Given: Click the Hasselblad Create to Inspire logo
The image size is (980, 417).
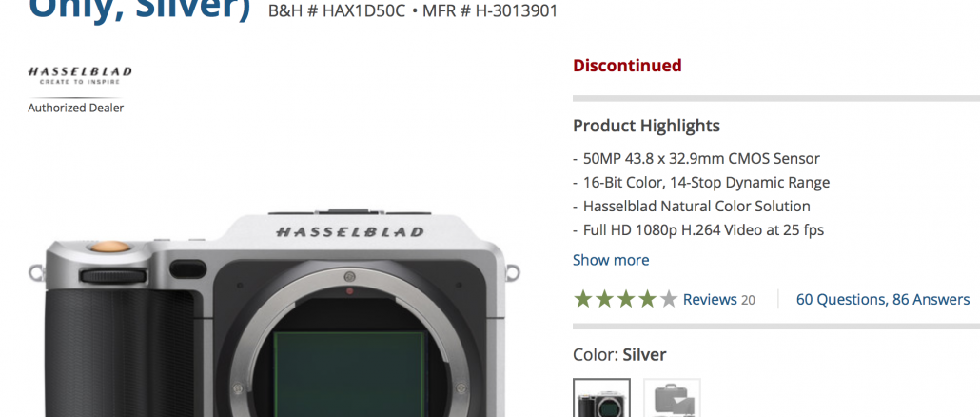Looking at the screenshot, I should pyautogui.click(x=80, y=75).
